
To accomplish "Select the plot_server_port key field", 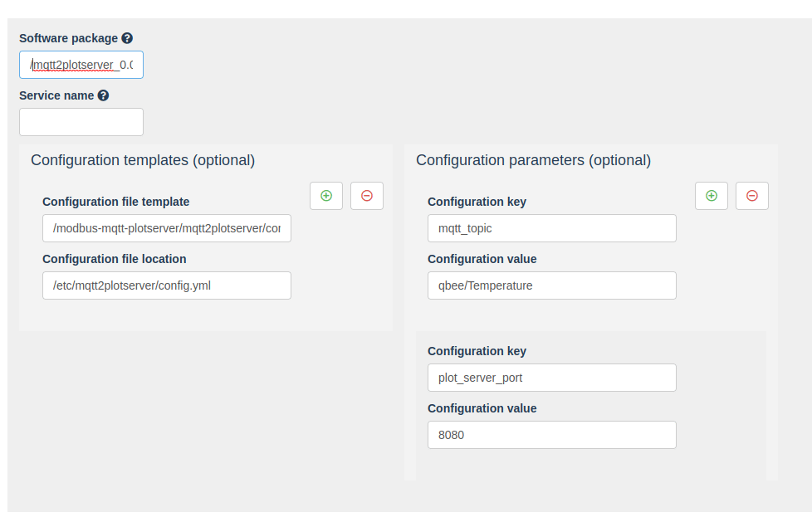I will [551, 377].
